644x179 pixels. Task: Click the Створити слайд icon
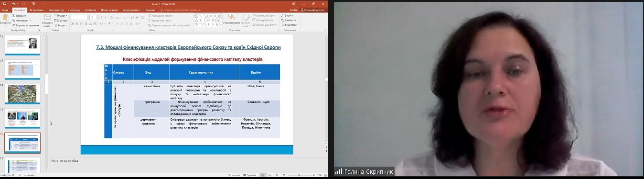(x=47, y=20)
